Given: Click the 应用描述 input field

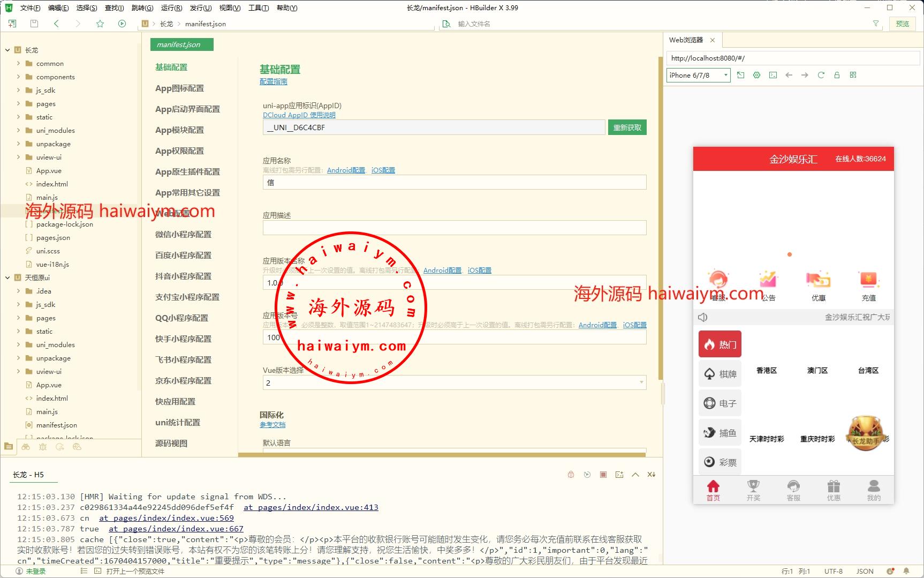Looking at the screenshot, I should (x=454, y=228).
